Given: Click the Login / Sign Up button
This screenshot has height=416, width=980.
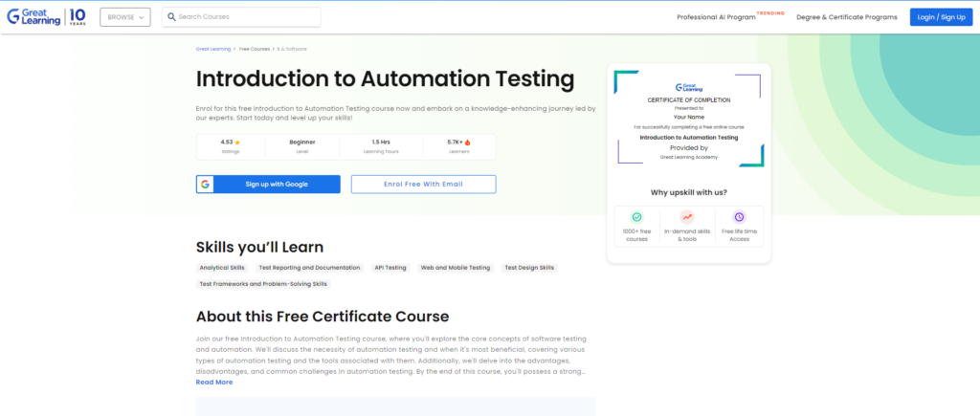Looking at the screenshot, I should [x=941, y=17].
